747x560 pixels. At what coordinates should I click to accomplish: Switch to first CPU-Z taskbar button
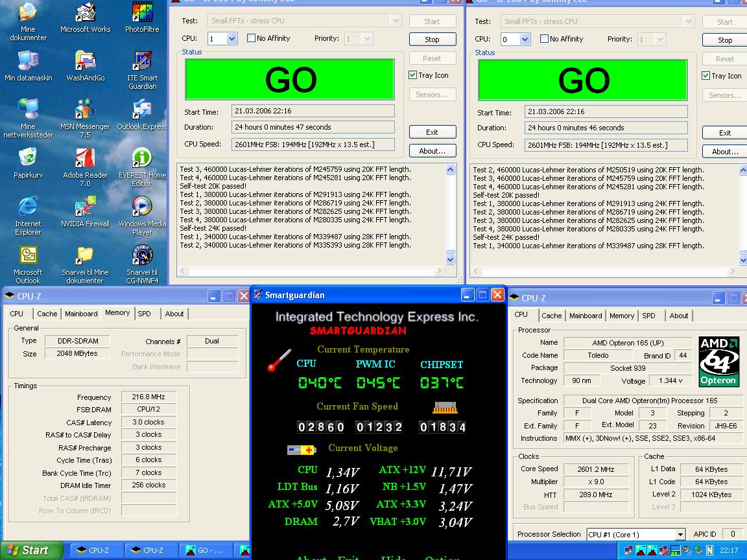pyautogui.click(x=98, y=550)
